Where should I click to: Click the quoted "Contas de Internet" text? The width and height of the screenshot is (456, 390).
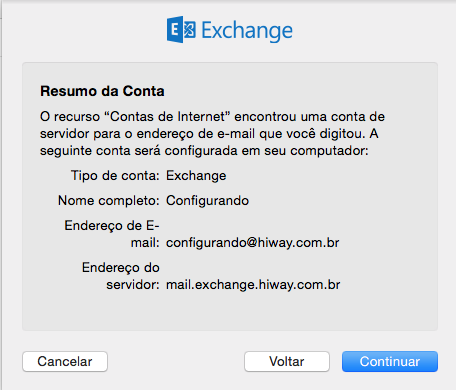click(167, 117)
